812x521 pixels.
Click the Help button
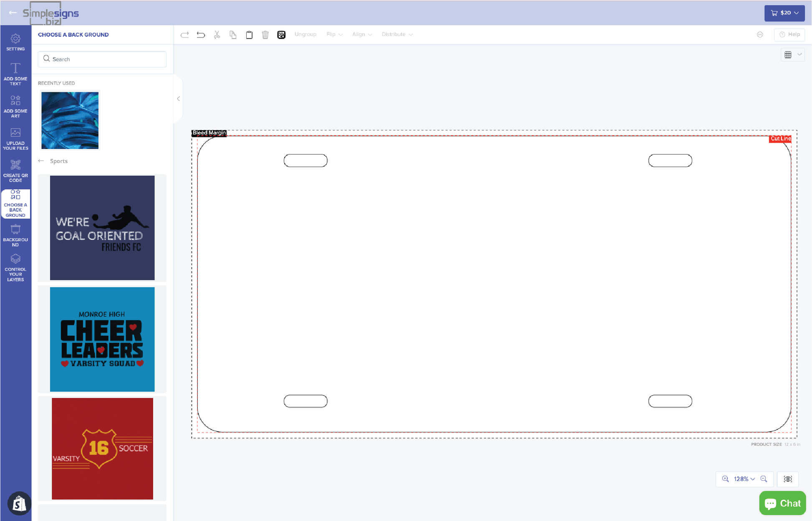(x=789, y=35)
